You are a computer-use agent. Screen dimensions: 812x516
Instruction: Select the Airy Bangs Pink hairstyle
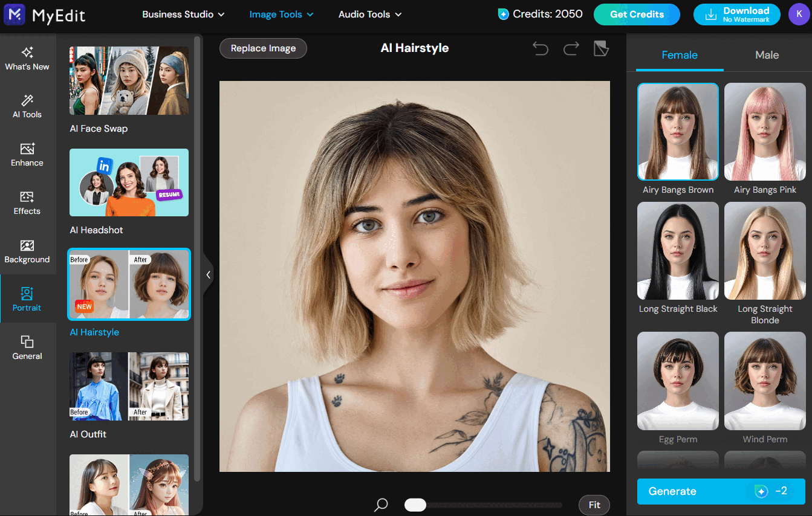(765, 132)
